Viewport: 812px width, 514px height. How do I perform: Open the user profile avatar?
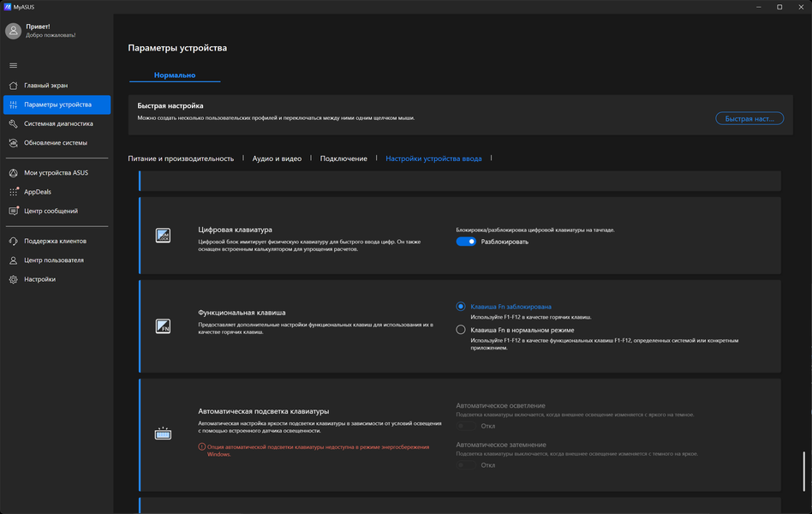[x=13, y=31]
